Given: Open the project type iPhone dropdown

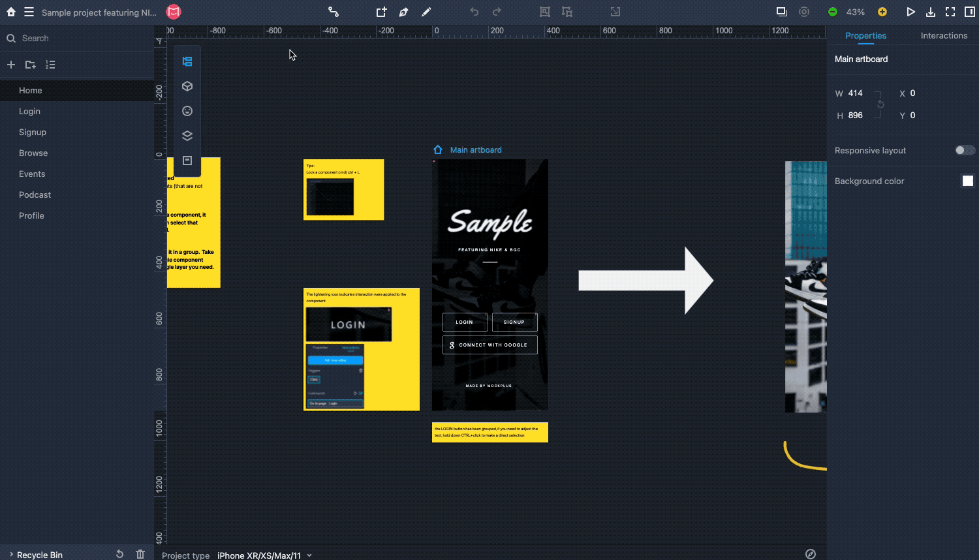Looking at the screenshot, I should (264, 555).
